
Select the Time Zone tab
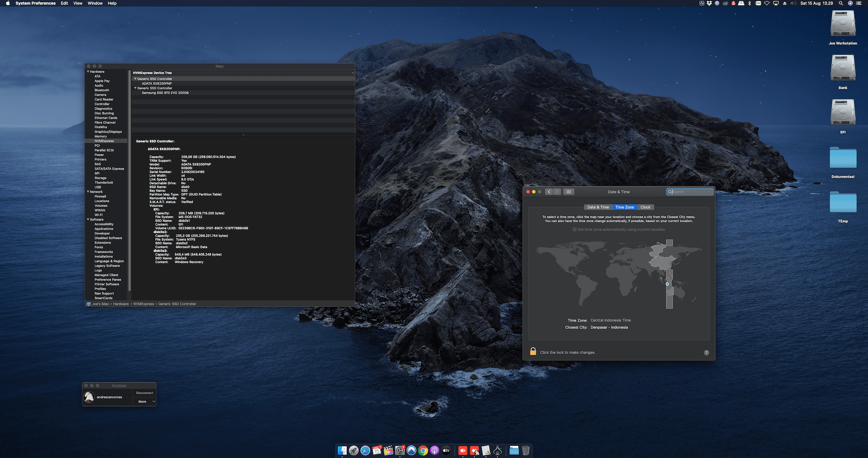pos(624,207)
